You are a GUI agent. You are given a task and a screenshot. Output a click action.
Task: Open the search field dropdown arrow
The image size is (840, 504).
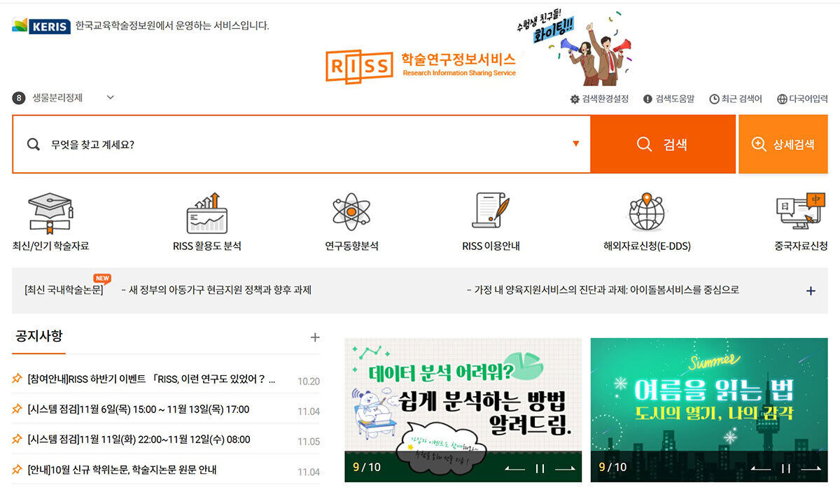pyautogui.click(x=575, y=143)
